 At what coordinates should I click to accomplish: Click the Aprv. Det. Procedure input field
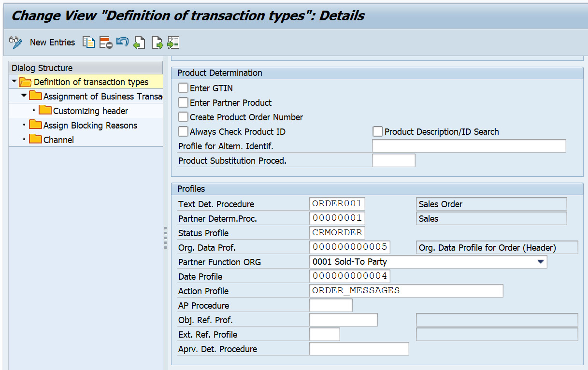tap(359, 349)
